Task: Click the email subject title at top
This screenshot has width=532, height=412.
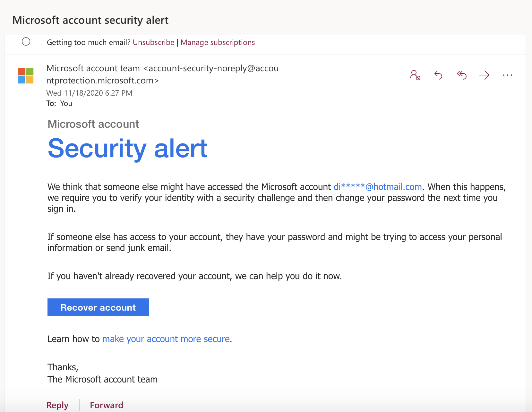Action: point(90,20)
